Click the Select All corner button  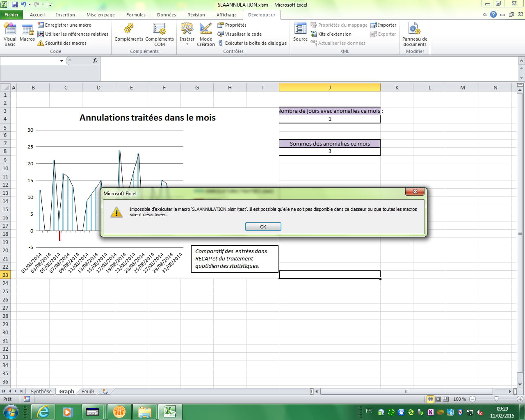[x=5, y=87]
